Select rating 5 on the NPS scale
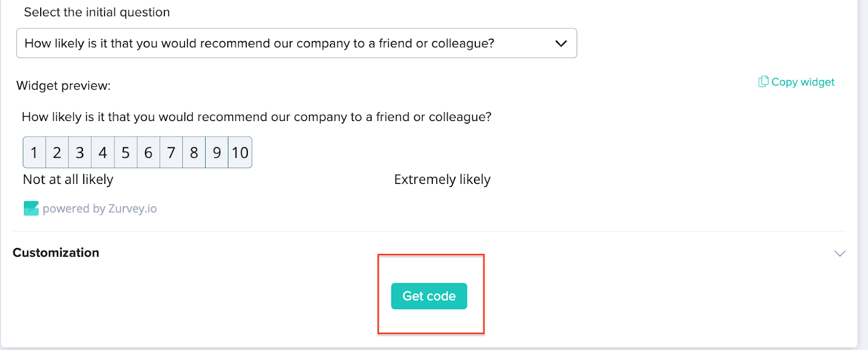This screenshot has height=350, width=868. [125, 152]
